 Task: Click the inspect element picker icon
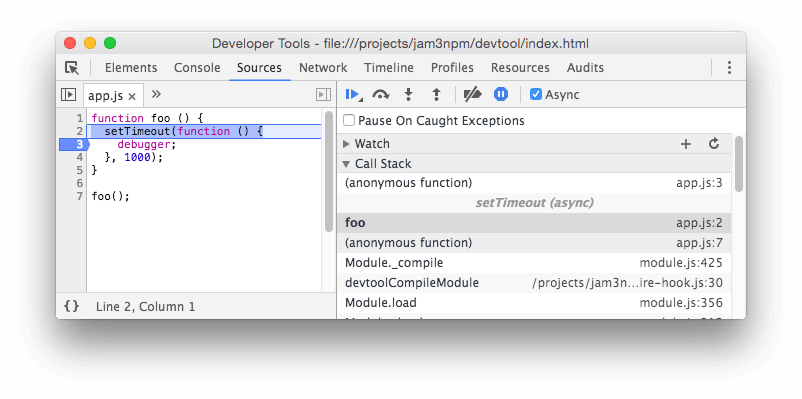click(72, 68)
